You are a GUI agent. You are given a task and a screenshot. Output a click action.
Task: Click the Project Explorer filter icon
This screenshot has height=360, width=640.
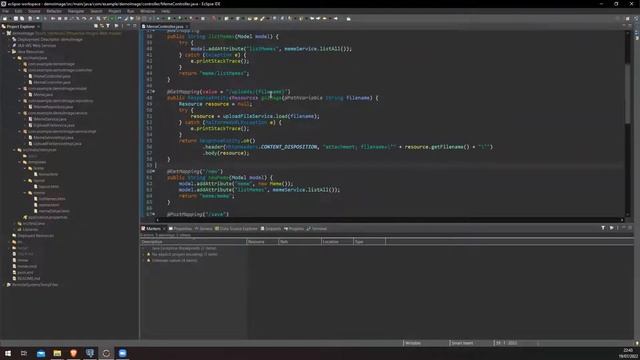(x=108, y=26)
